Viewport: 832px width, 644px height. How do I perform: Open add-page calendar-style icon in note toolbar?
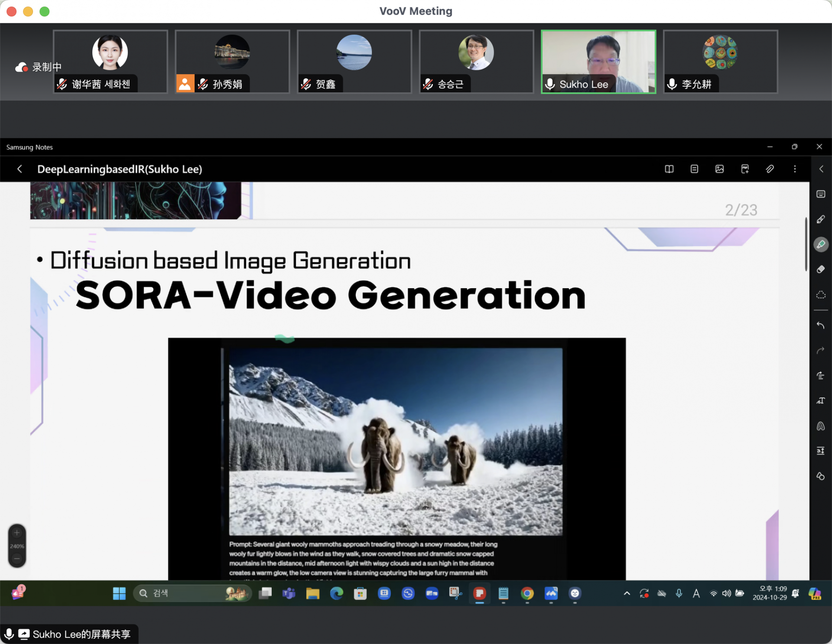[745, 169]
